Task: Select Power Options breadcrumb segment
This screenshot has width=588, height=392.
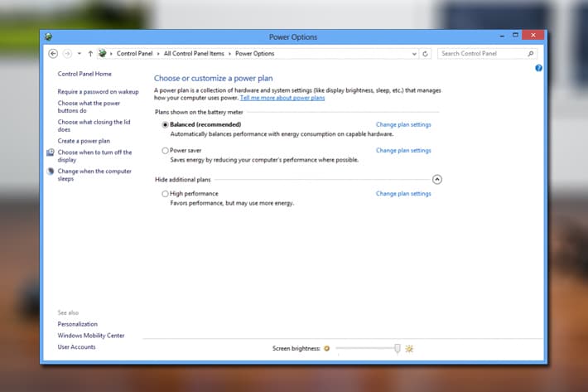Action: 254,54
